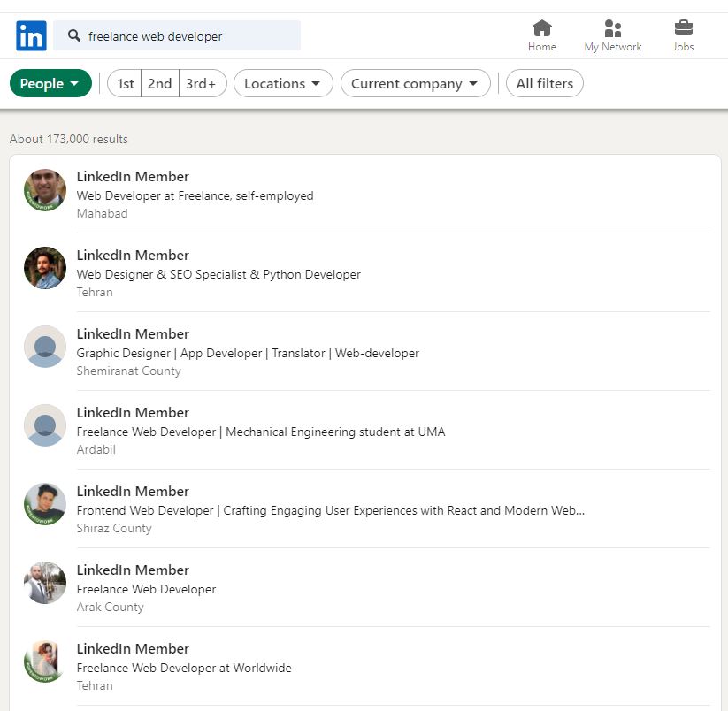Open profile photo of Frontend Web Developer
728x711 pixels.
45,504
